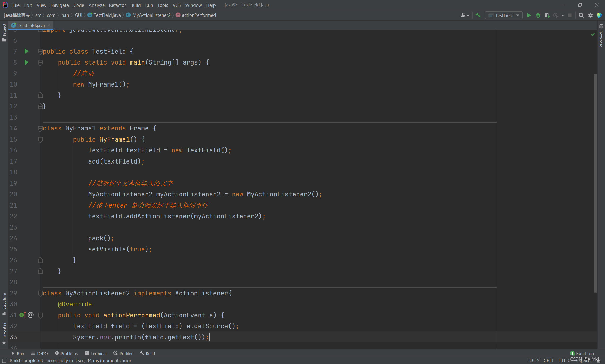Image resolution: width=605 pixels, height=364 pixels.
Task: Click the cursor position 33:45 in status bar
Action: pyautogui.click(x=534, y=360)
